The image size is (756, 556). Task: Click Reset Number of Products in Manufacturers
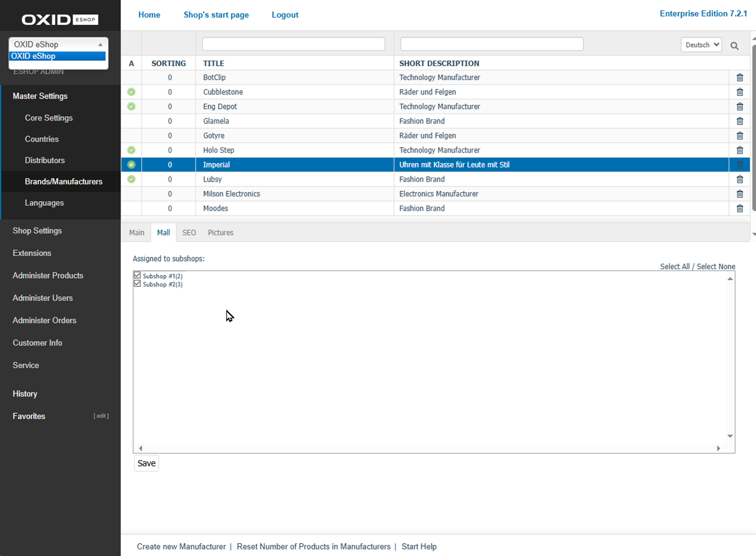coord(313,547)
